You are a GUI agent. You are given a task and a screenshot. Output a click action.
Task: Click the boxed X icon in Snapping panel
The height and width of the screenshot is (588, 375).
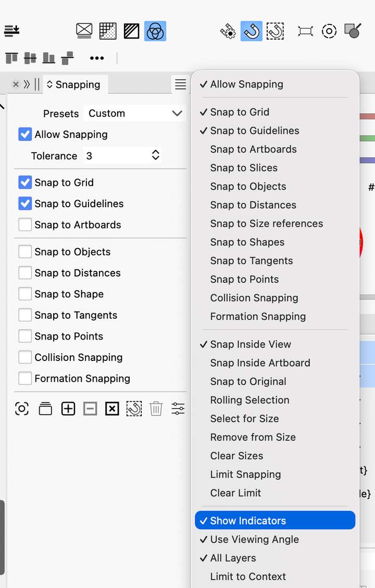(x=112, y=409)
